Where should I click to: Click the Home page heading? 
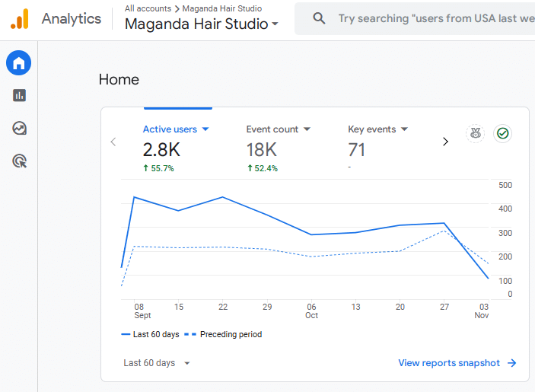119,79
